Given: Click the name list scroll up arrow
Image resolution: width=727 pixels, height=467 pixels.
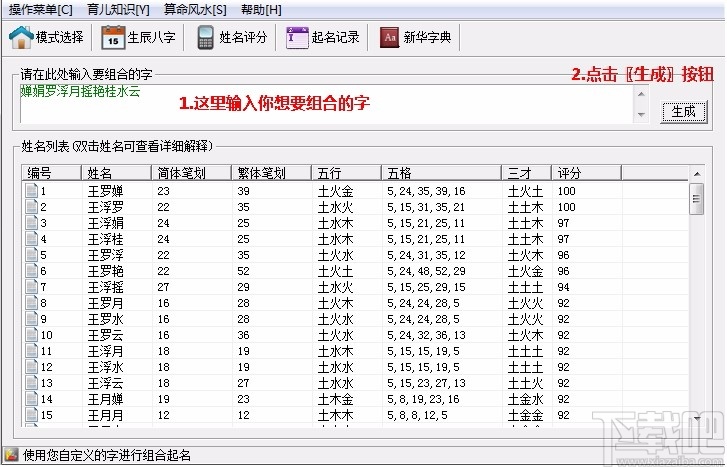Looking at the screenshot, I should pyautogui.click(x=696, y=174).
